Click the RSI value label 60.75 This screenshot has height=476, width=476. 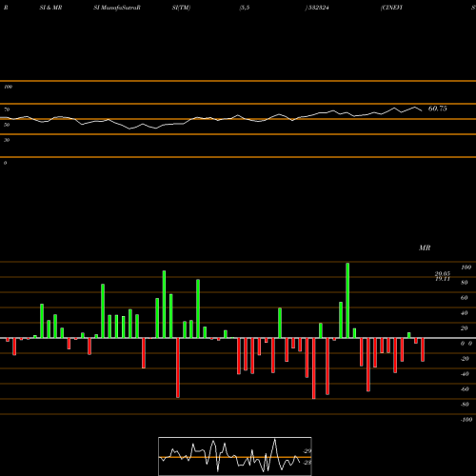(437, 109)
